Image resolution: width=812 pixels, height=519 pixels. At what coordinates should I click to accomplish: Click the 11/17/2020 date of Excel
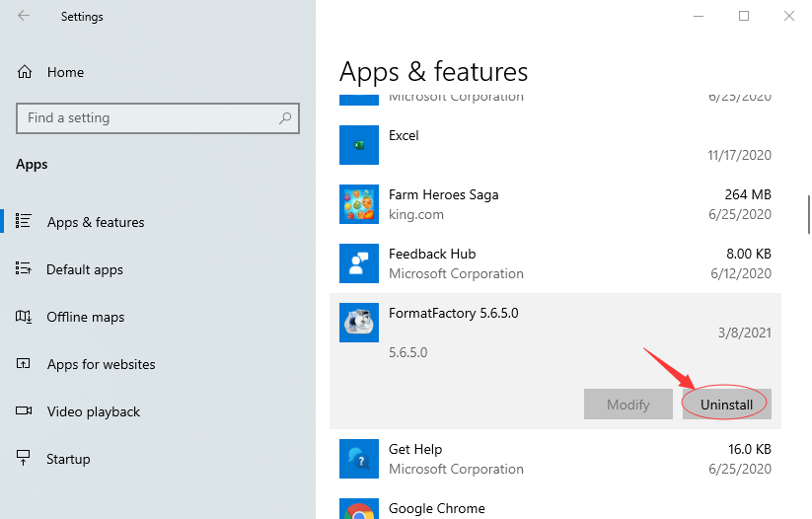click(x=740, y=155)
